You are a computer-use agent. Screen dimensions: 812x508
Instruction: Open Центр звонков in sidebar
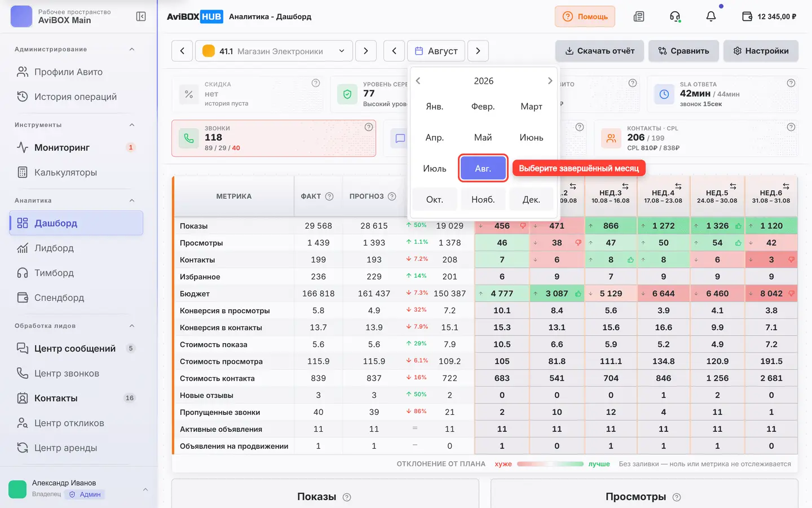pos(76,373)
